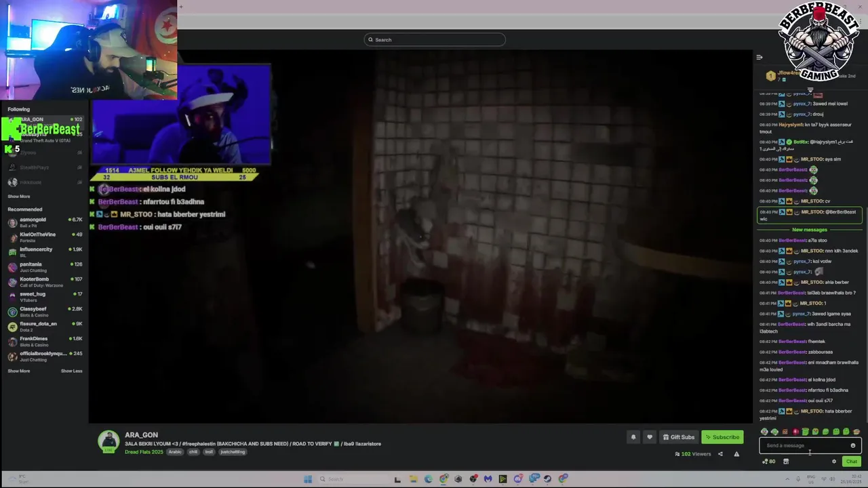Expand Recommended list with Show More
The width and height of the screenshot is (868, 488).
[x=19, y=371]
